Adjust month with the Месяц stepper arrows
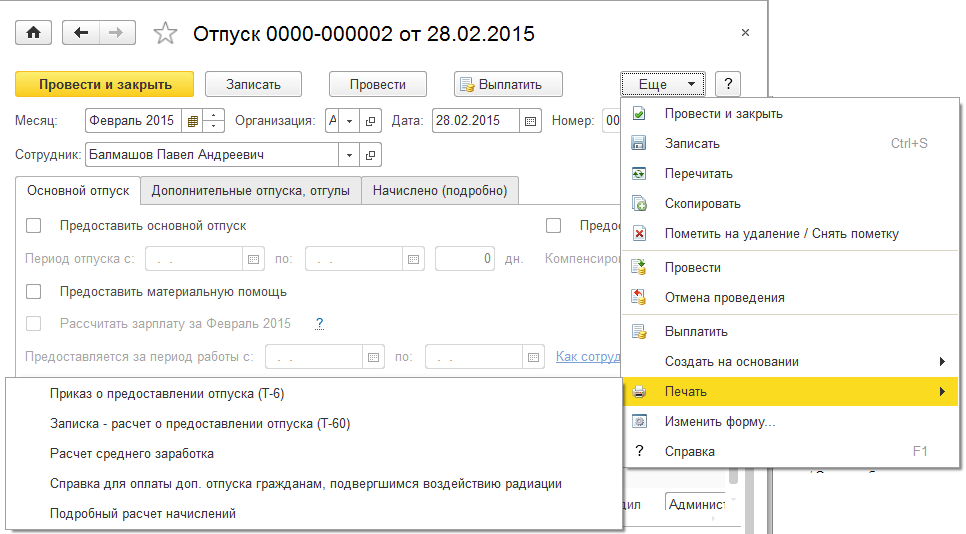The image size is (966, 534). coord(213,121)
